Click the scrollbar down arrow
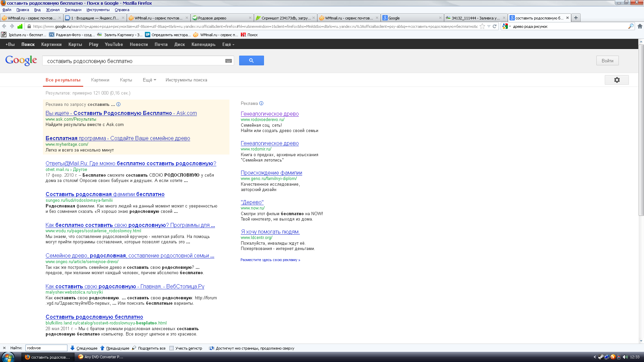This screenshot has height=362, width=644. [x=641, y=341]
